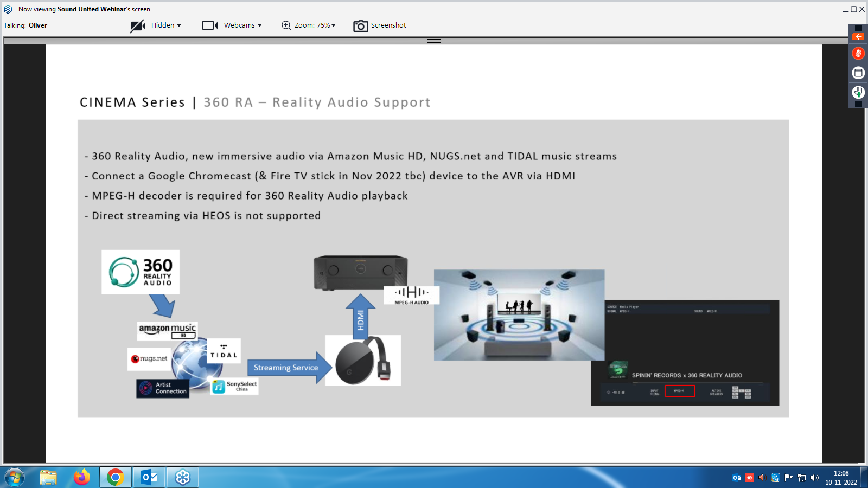Open the Windows Start menu
Viewport: 868px width, 488px height.
coord(15,478)
